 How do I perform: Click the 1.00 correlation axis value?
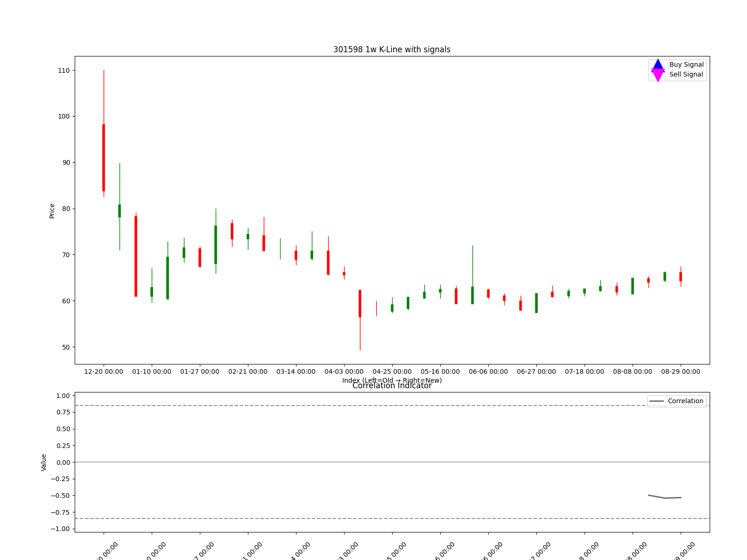[x=63, y=396]
